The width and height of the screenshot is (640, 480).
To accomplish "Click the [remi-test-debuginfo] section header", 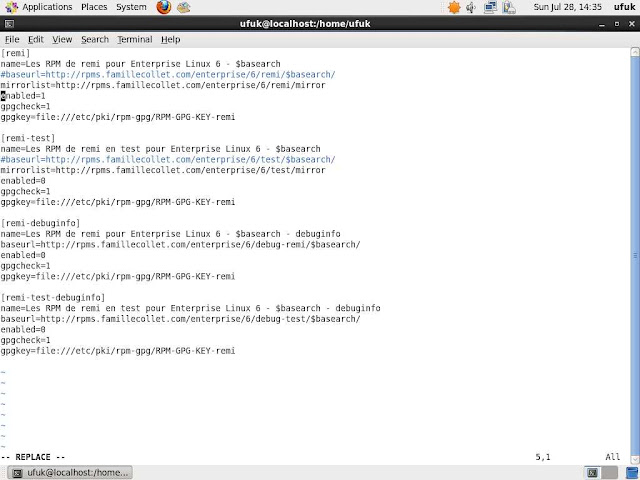I will 53,297.
